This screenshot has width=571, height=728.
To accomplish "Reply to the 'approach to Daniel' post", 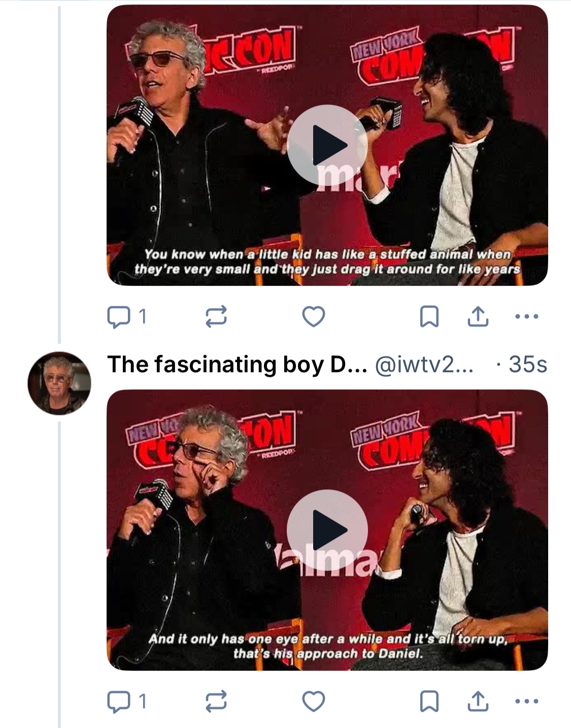I will click(119, 702).
